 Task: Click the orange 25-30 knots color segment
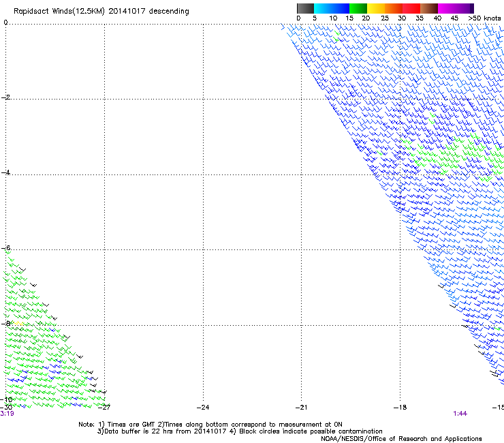click(x=394, y=8)
